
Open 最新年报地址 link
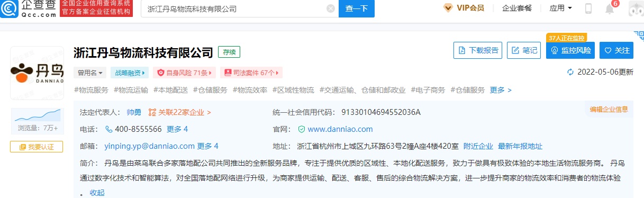coord(520,146)
